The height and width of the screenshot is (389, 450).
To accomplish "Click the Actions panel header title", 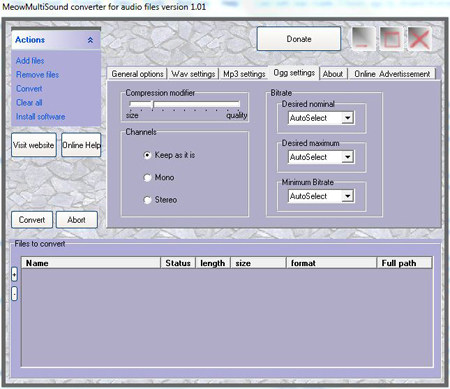I will coord(30,40).
